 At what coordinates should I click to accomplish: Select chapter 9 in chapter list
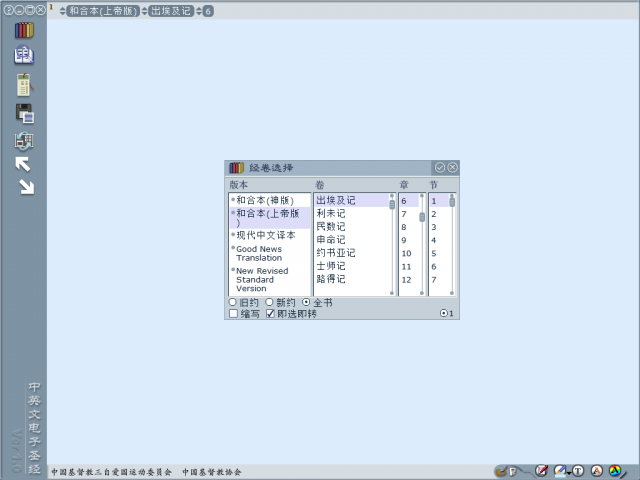409,240
